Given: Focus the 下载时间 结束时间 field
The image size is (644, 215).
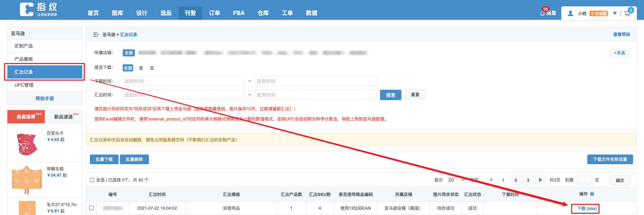Looking at the screenshot, I should pos(316,81).
